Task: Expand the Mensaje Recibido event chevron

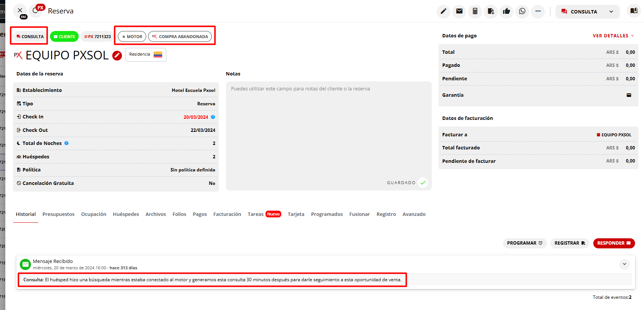Action: coord(625,264)
